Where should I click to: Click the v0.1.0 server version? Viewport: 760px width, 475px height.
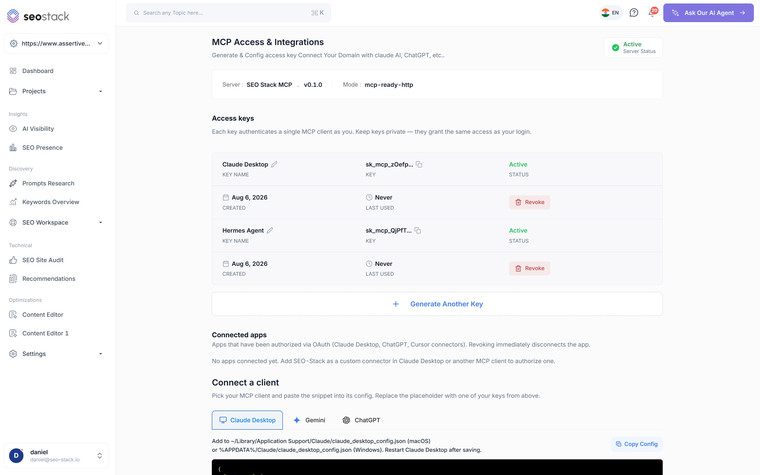313,85
